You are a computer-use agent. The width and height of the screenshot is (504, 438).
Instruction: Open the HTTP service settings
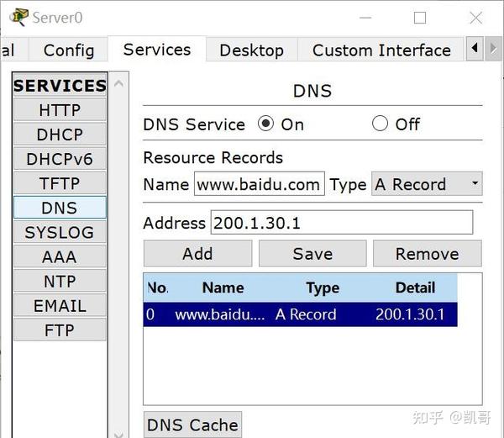(60, 110)
